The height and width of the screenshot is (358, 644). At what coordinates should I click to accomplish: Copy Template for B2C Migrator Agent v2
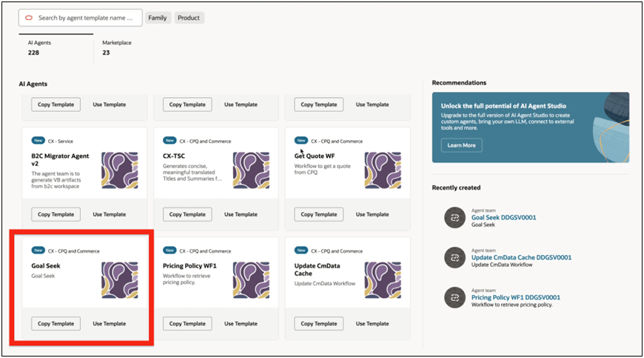coord(56,214)
